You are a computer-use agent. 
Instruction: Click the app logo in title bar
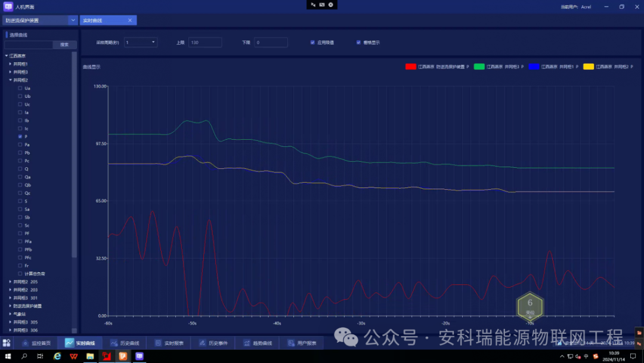(8, 7)
